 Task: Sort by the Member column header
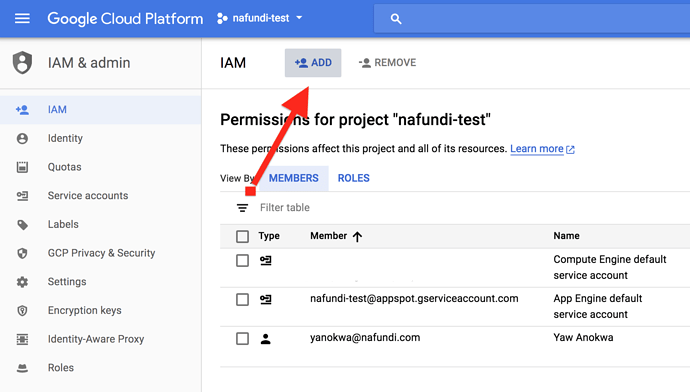(x=329, y=236)
